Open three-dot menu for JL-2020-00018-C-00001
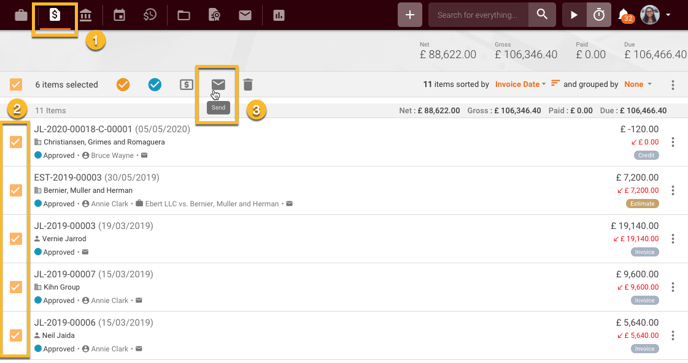Screen dimensions: 688x363 673,142
